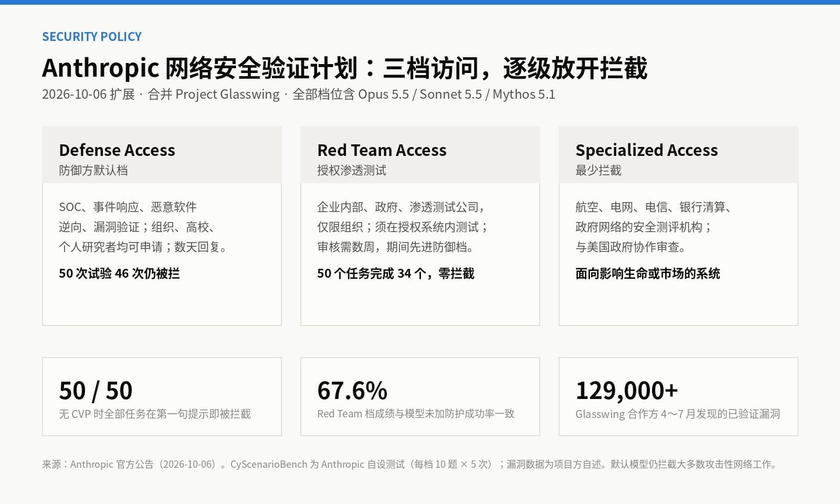
Task: Select the bold text 50 次试验 46 次仍被拦
Action: coord(119,274)
